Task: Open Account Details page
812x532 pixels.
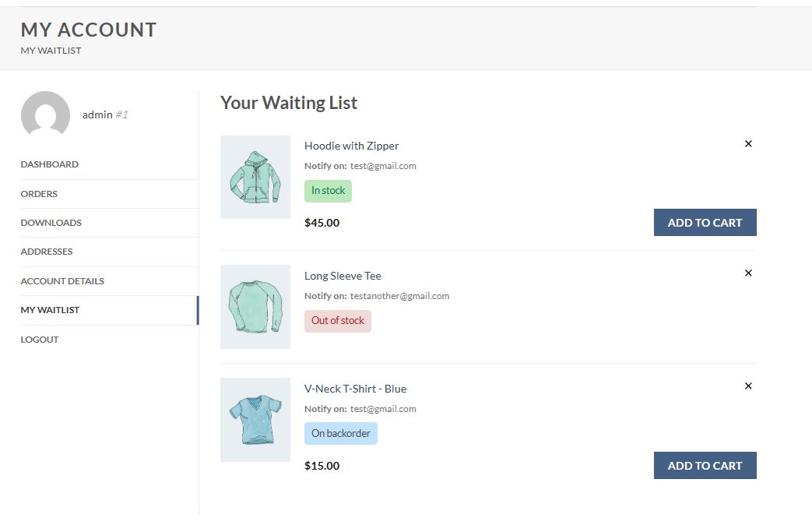Action: coord(62,281)
